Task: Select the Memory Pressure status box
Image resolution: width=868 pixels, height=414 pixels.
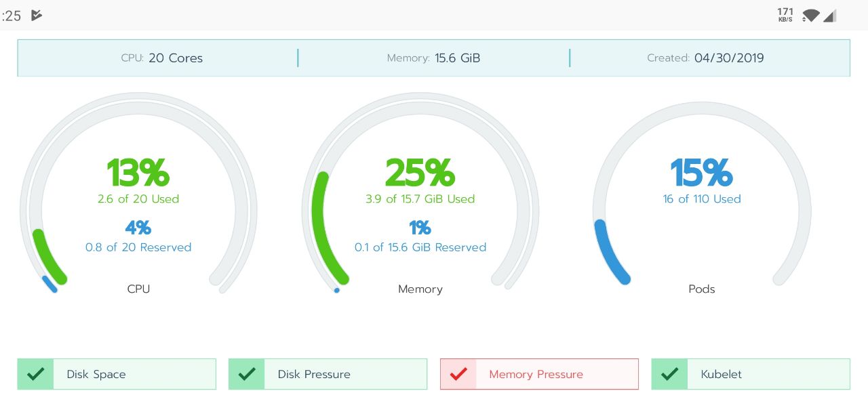Action: (539, 374)
